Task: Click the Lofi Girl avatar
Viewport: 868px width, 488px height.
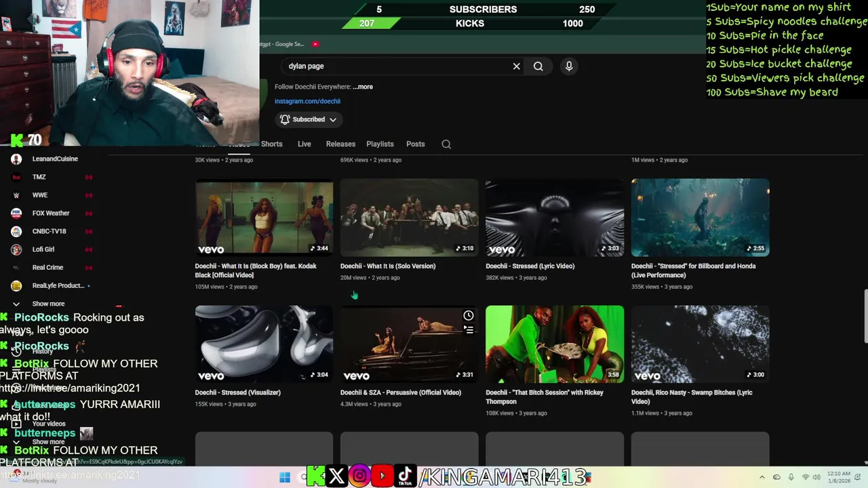Action: pyautogui.click(x=16, y=249)
